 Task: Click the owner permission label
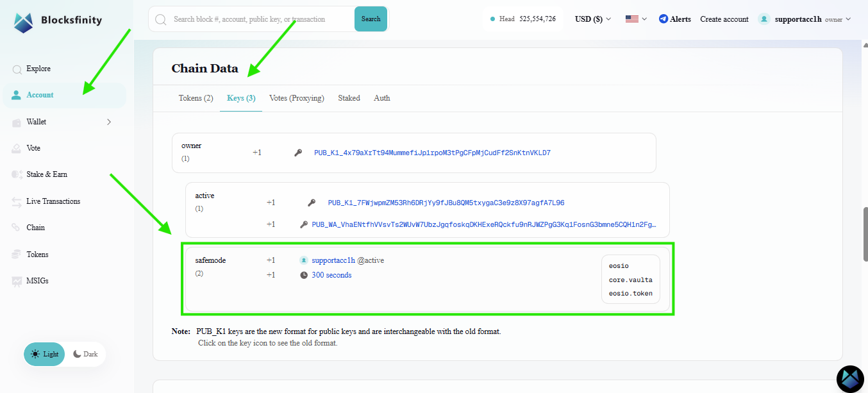click(x=191, y=146)
